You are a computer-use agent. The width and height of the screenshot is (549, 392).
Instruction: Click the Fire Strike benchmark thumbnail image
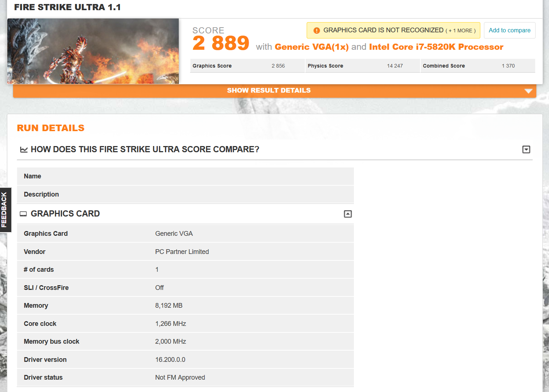point(93,51)
